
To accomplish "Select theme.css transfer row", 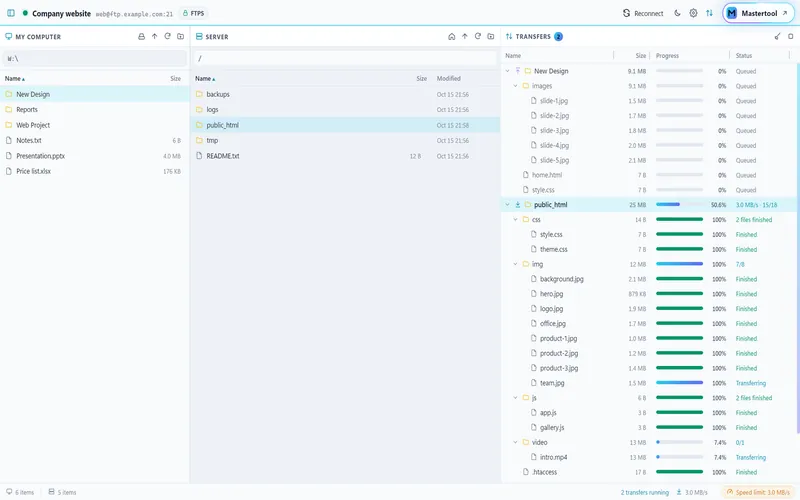I will tap(649, 249).
